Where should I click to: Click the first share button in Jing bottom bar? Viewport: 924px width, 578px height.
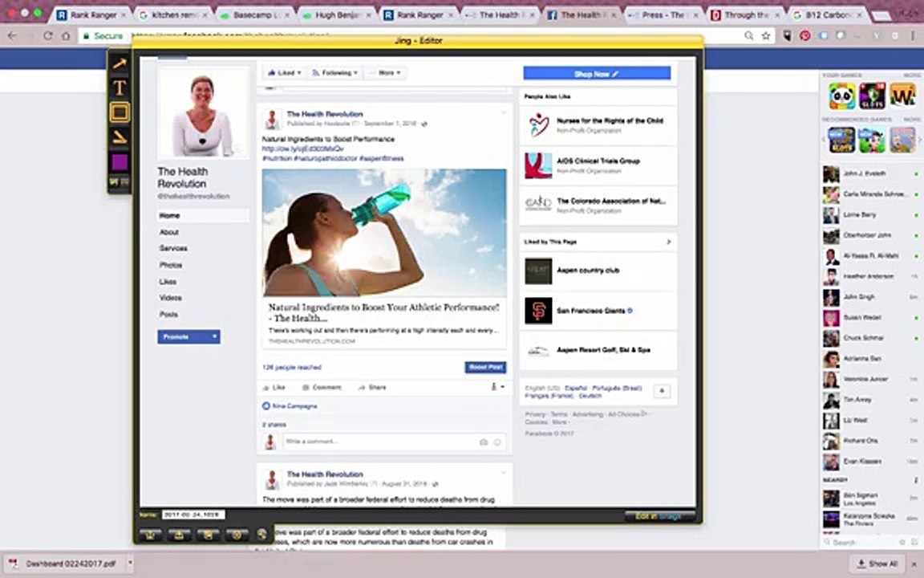click(x=150, y=535)
